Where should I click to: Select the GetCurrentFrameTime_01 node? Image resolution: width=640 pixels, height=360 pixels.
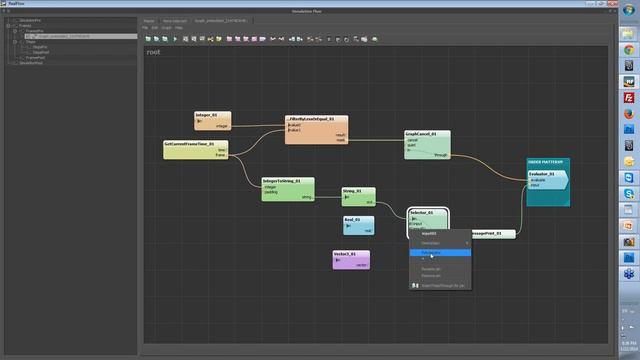point(196,150)
